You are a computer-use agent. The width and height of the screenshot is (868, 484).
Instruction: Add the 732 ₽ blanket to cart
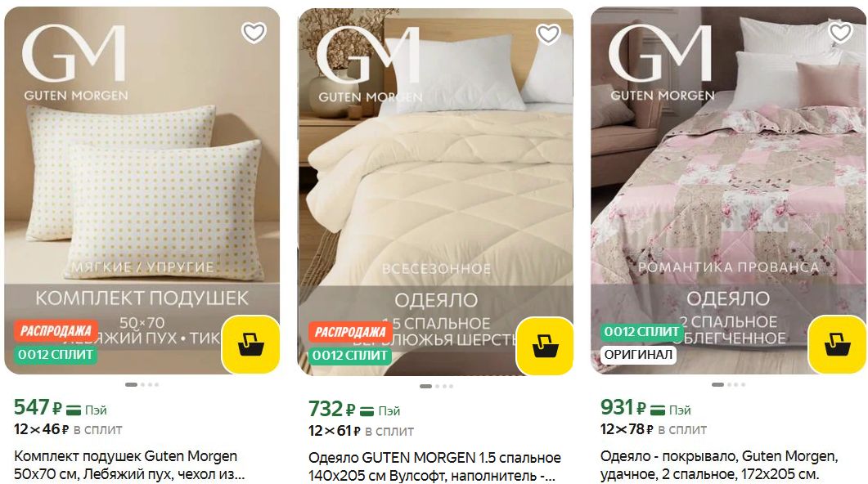(546, 347)
